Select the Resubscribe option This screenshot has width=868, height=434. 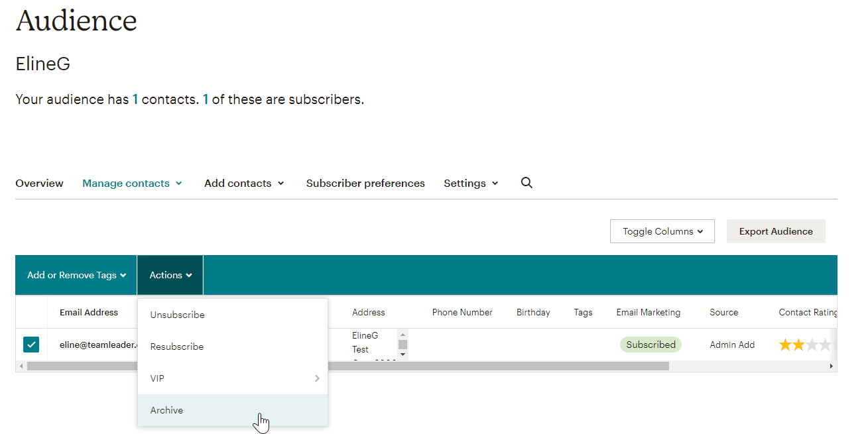point(176,346)
